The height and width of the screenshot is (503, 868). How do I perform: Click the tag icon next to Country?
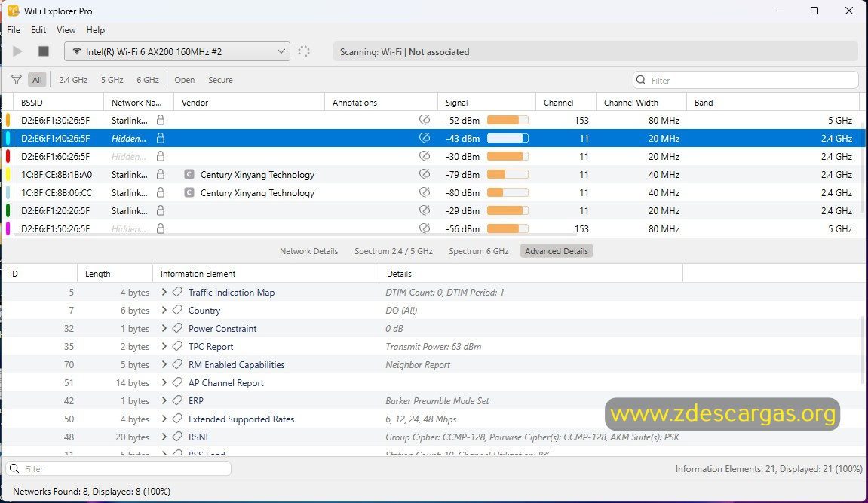click(177, 311)
